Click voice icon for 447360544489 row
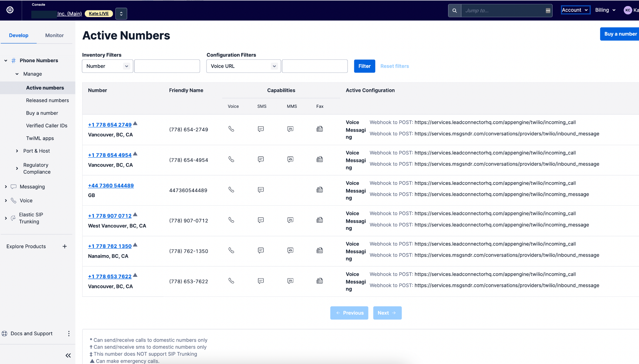 click(x=231, y=190)
